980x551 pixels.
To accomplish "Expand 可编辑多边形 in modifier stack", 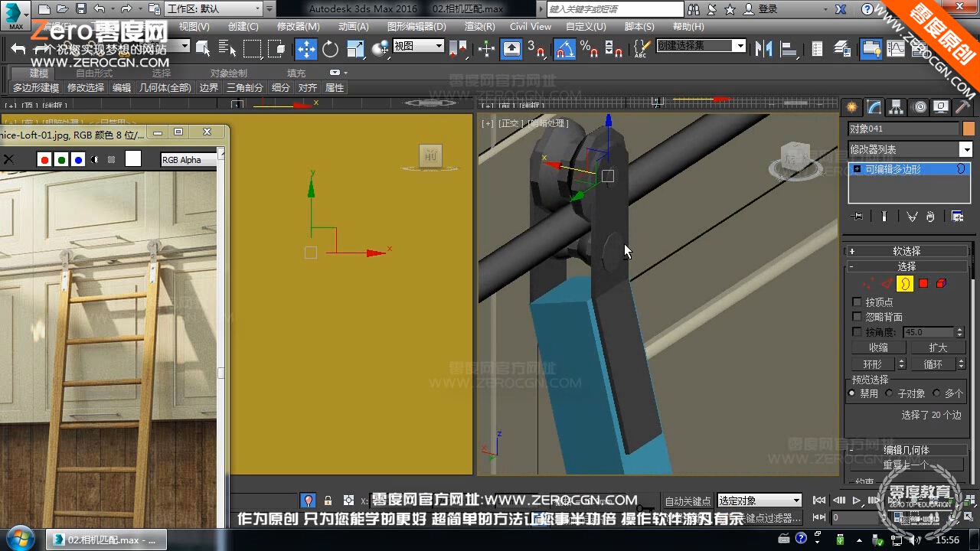I will coord(857,169).
